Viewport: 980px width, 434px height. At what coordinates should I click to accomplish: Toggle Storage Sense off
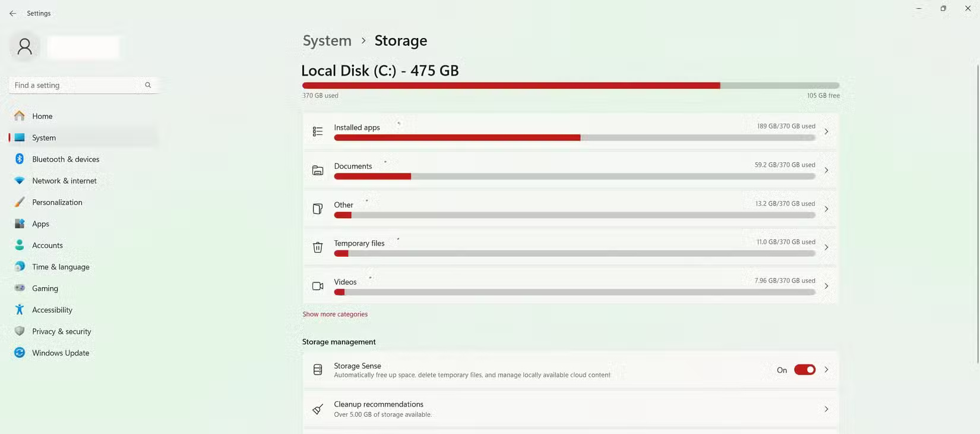click(x=804, y=369)
